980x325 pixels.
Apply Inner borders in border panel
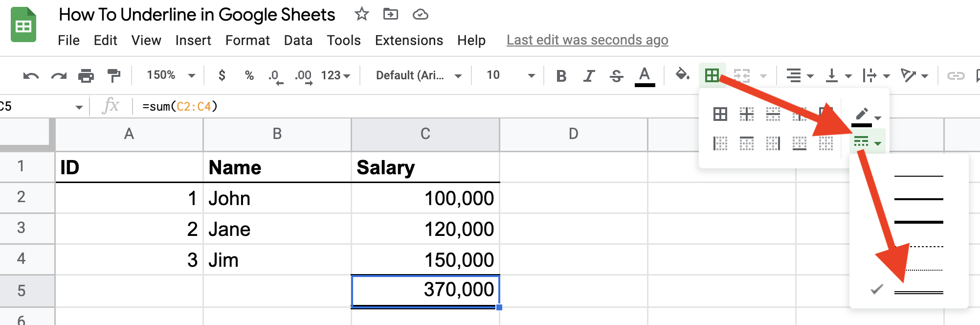747,114
